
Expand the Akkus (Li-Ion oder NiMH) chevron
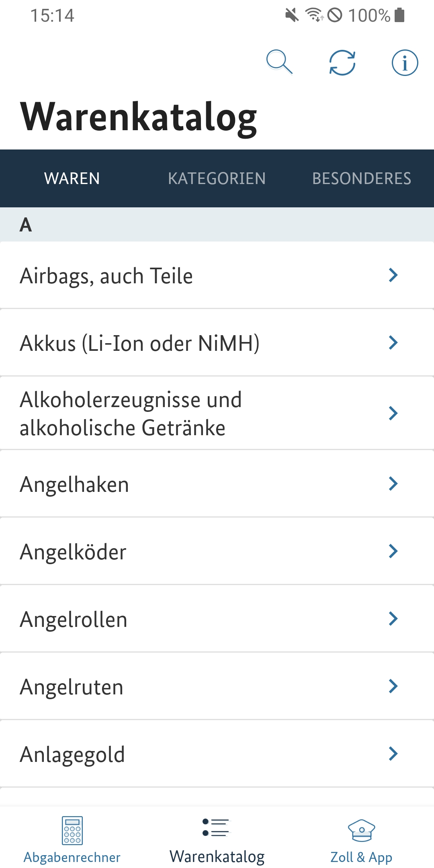tap(393, 343)
